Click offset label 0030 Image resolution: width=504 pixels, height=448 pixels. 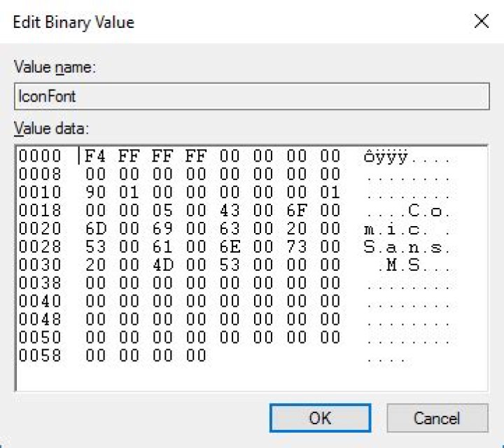tap(40, 265)
